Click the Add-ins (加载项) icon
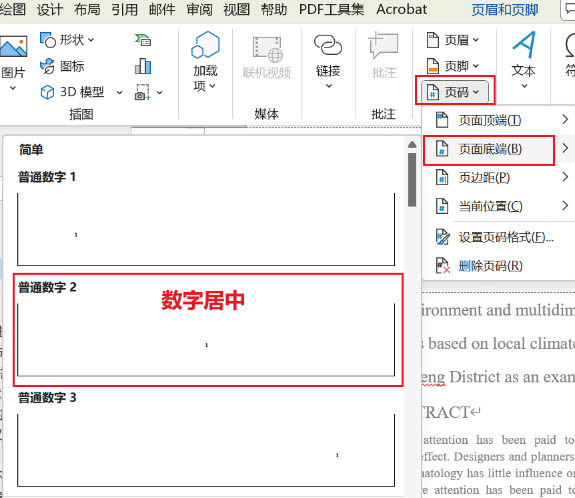The height and width of the screenshot is (498, 575). pos(205,45)
